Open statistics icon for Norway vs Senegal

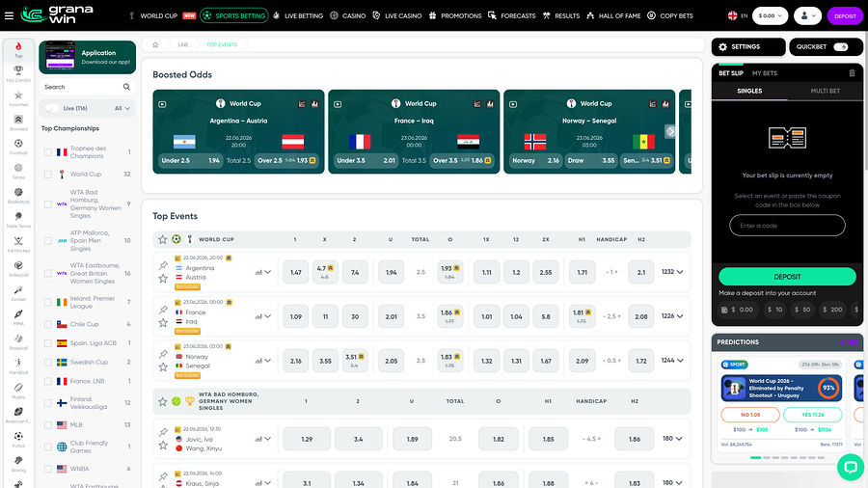(x=258, y=361)
